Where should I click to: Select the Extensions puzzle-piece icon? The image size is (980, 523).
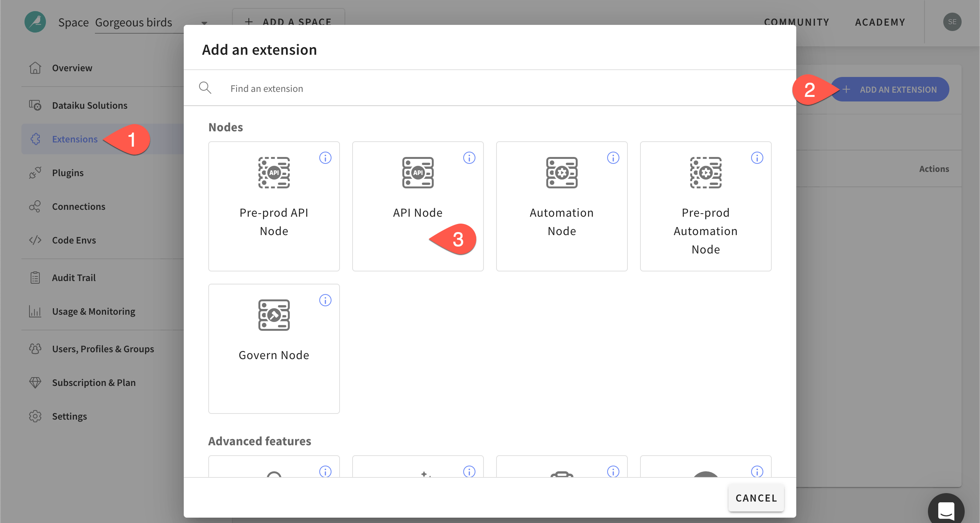35,139
